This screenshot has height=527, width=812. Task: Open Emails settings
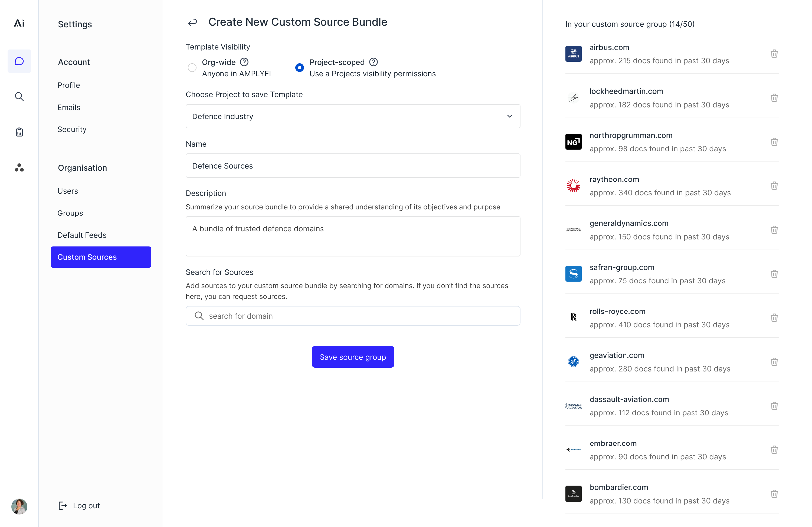pos(68,107)
